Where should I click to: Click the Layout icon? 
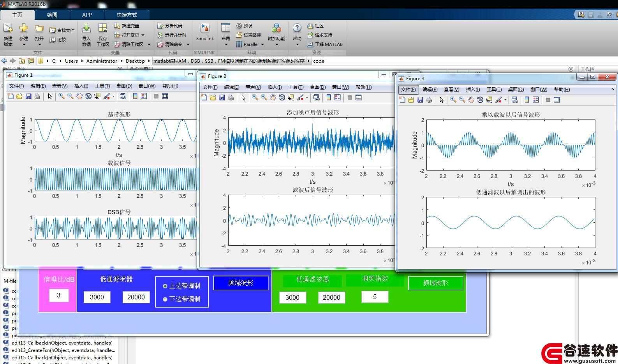tap(225, 28)
